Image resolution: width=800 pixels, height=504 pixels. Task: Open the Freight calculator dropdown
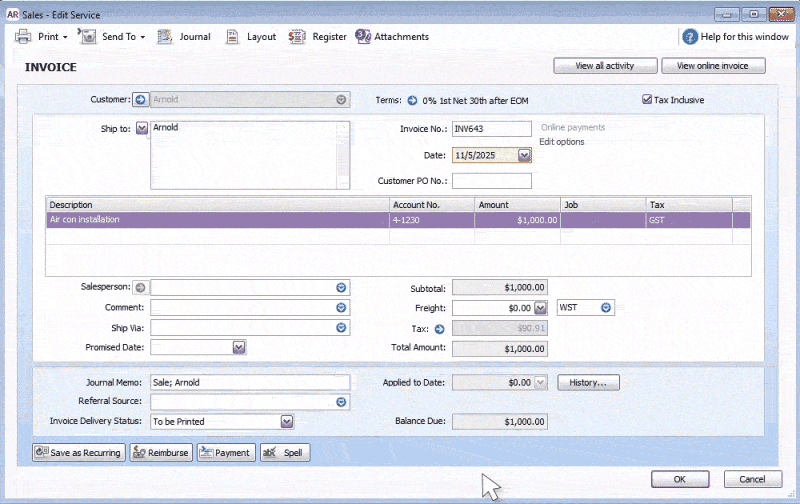pos(540,308)
